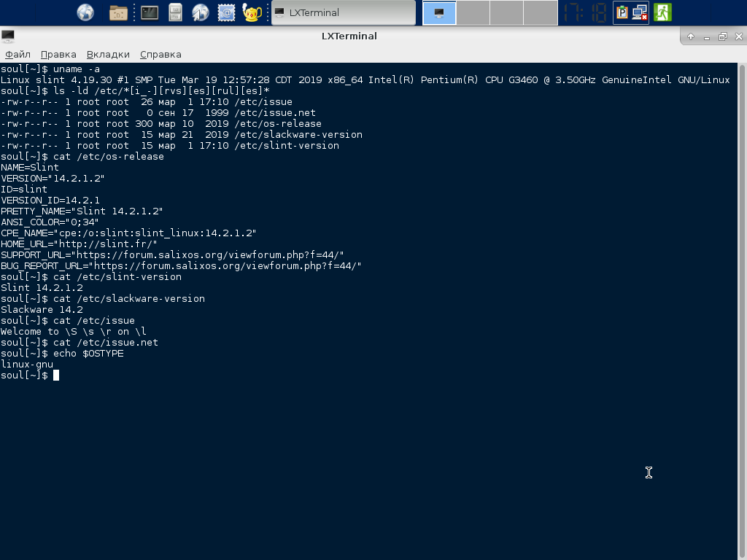
Task: Click the HOME_URL http://slint.fr/ line
Action: point(79,244)
